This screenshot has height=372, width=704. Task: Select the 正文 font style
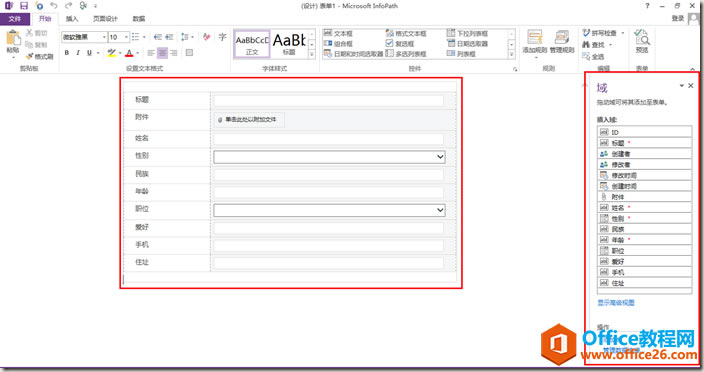[x=252, y=44]
